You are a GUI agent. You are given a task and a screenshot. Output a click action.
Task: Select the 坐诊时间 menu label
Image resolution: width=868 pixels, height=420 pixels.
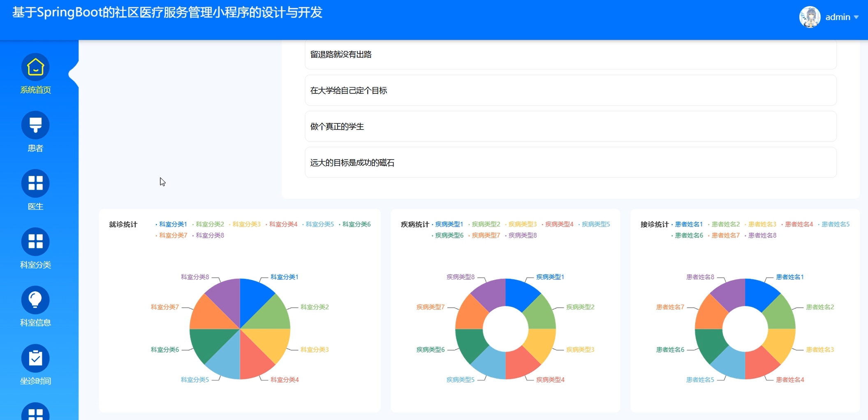[x=35, y=381]
